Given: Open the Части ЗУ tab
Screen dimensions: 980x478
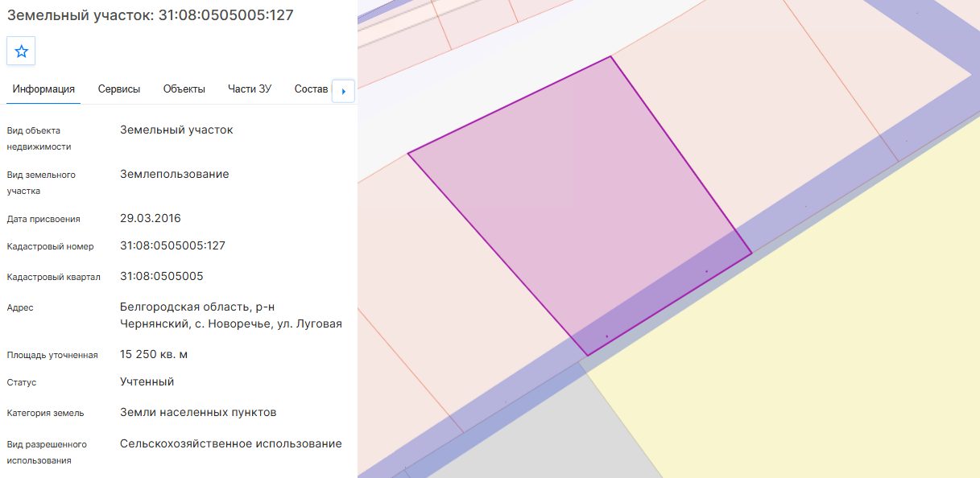Looking at the screenshot, I should pyautogui.click(x=250, y=89).
